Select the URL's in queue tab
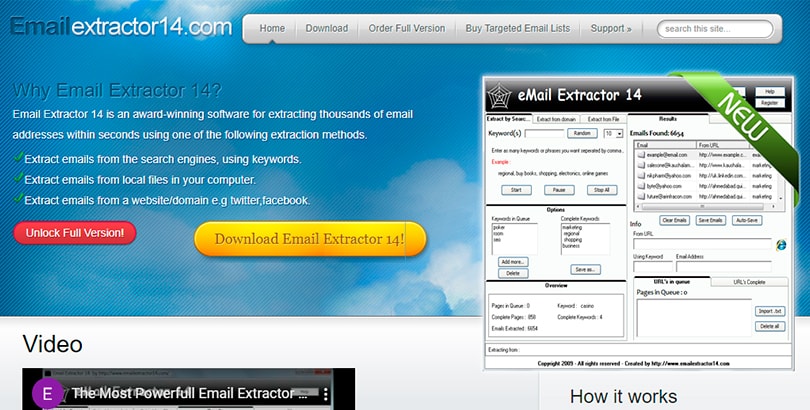The height and width of the screenshot is (410, 810). point(672,282)
